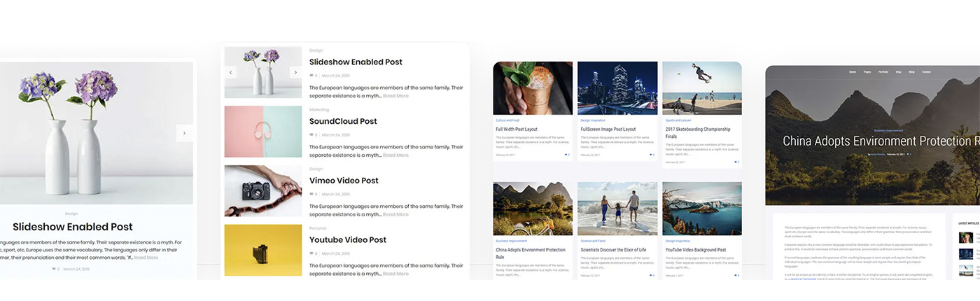
Task: Click Read More under SoundCloud Post
Action: (x=395, y=155)
